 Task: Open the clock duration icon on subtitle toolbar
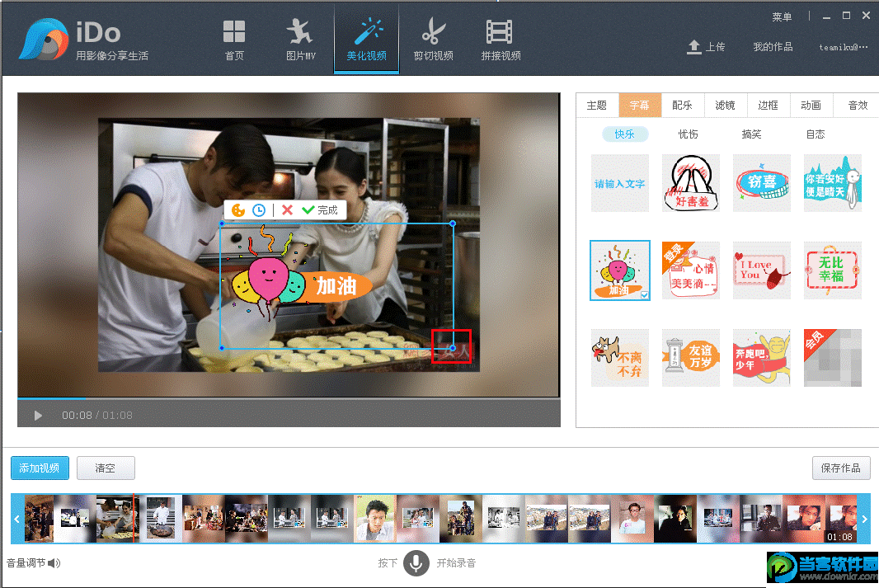(258, 210)
